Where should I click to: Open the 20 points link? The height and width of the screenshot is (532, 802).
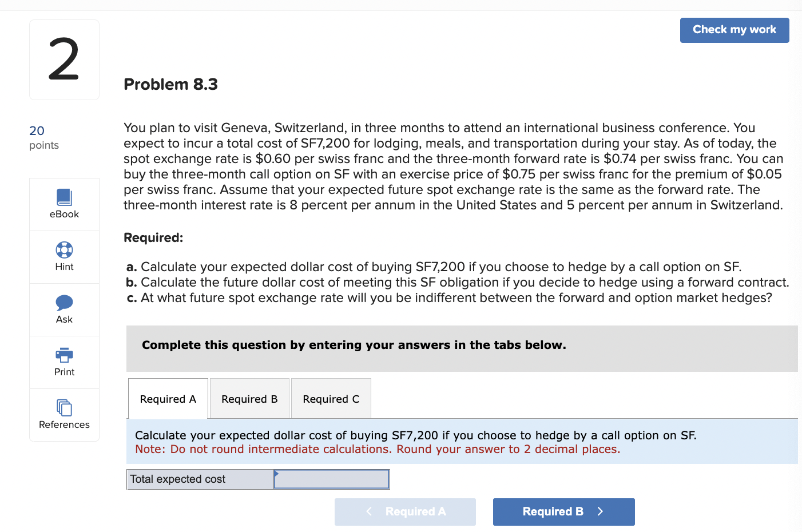pyautogui.click(x=37, y=130)
